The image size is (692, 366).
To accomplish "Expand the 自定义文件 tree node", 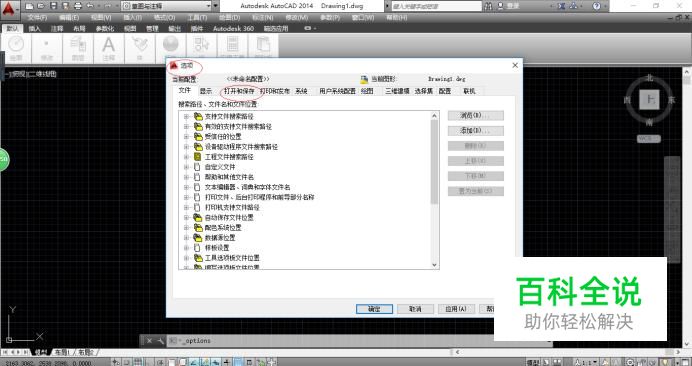I will (186, 167).
